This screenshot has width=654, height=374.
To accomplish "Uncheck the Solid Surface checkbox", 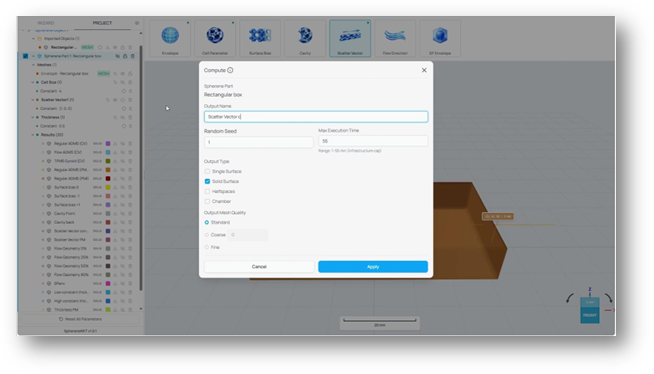I will tap(207, 181).
